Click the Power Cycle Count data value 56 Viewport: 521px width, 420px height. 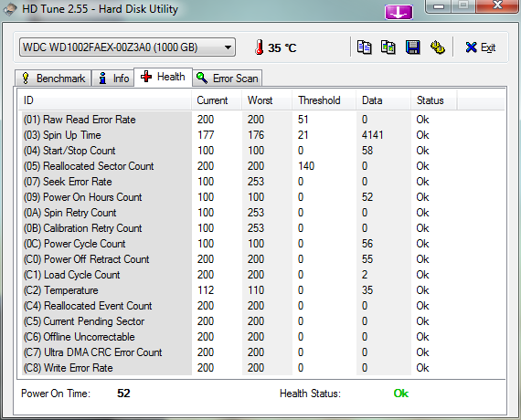coord(367,244)
